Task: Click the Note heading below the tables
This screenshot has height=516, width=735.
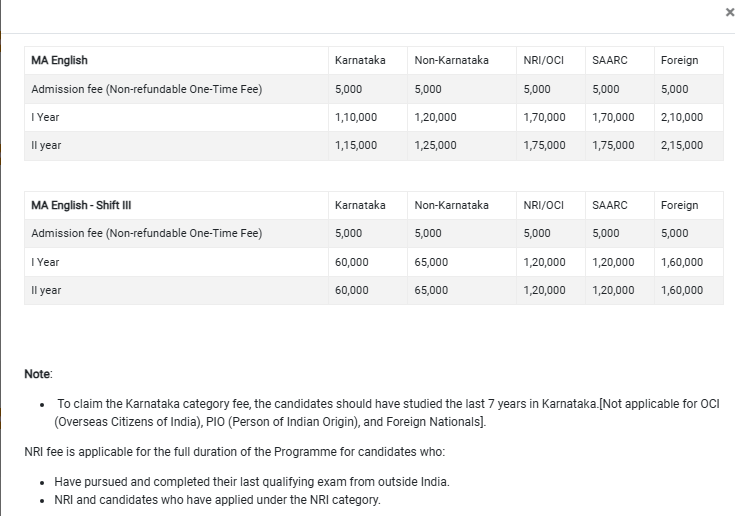Action: 38,373
